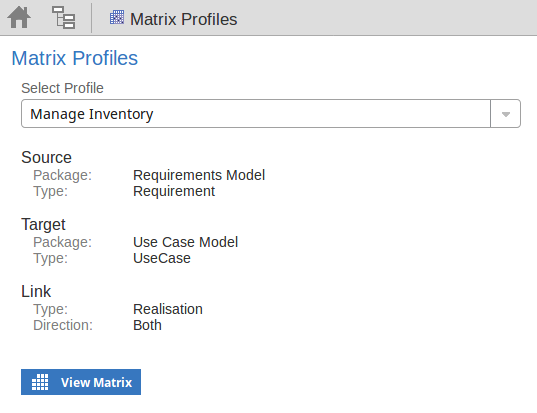Go to the Home icon
This screenshot has height=413, width=537.
tap(19, 17)
